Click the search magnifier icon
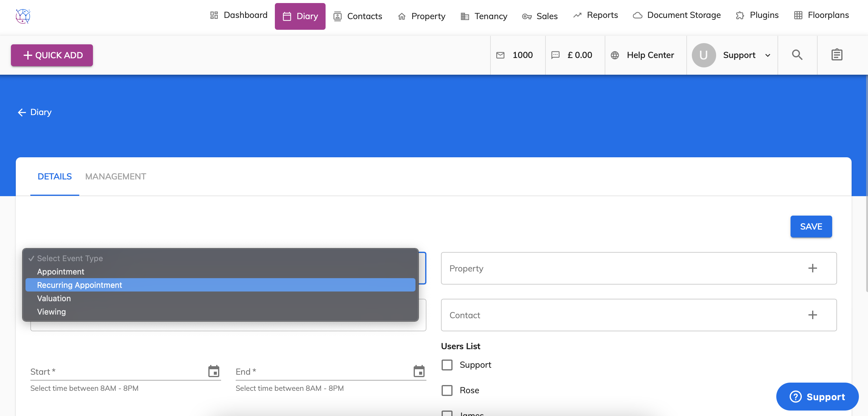The width and height of the screenshot is (868, 416). (x=797, y=55)
